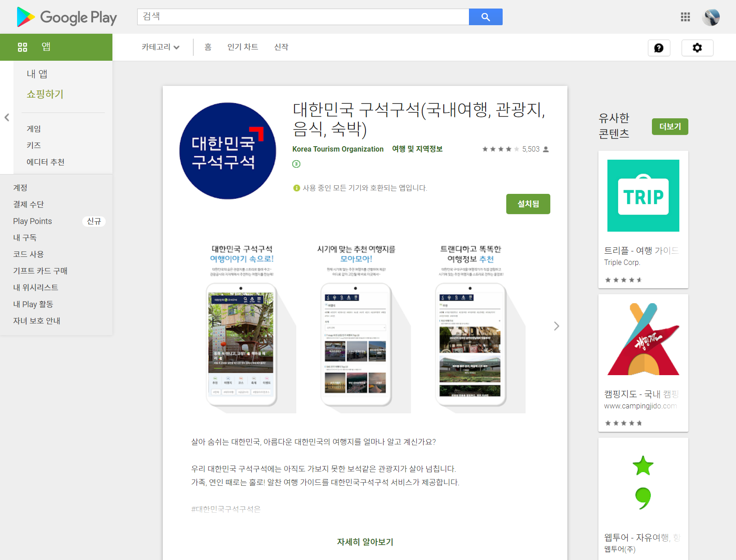Open Korea Tourism Organization developer link
This screenshot has width=736, height=560.
click(x=338, y=149)
